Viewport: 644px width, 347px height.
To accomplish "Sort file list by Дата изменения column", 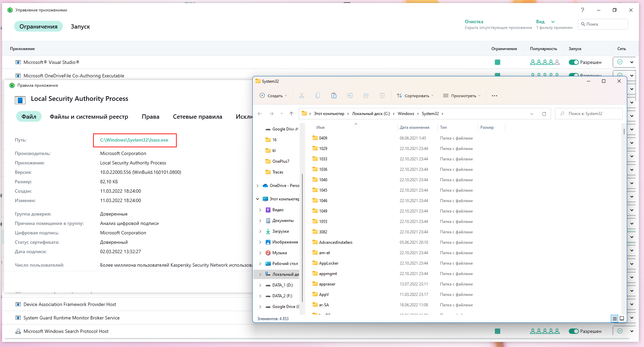I will coord(415,127).
